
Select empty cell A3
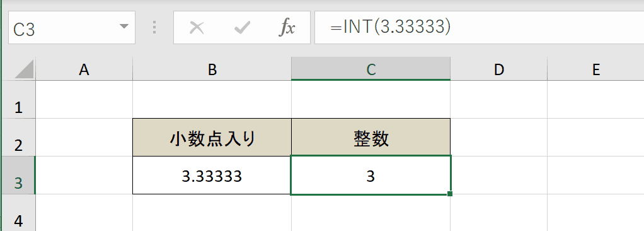[84, 175]
